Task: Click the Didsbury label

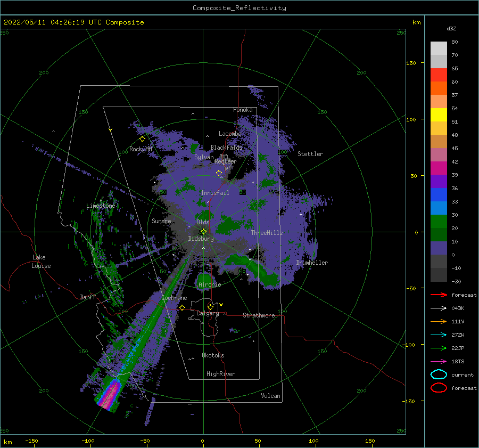Action: click(201, 239)
